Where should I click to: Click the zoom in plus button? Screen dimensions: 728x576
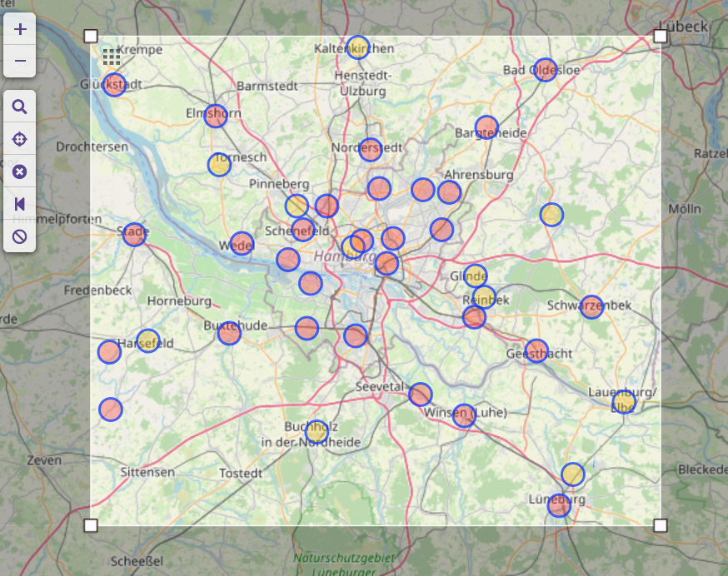pyautogui.click(x=20, y=29)
